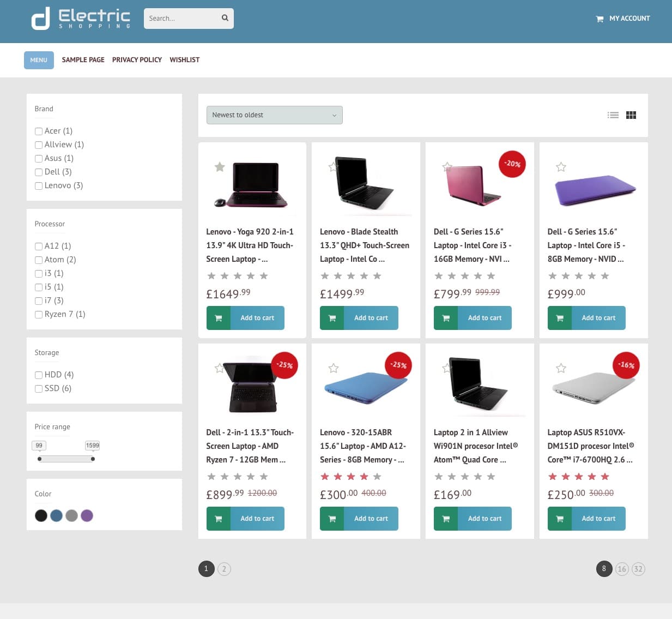Open My Account link
Viewport: 672px width, 619px height.
629,19
